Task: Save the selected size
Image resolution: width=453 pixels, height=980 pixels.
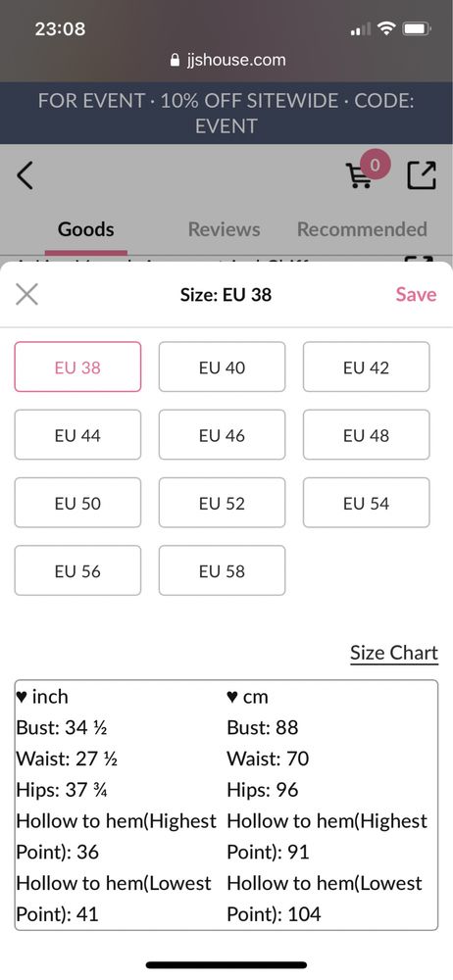Action: click(416, 294)
